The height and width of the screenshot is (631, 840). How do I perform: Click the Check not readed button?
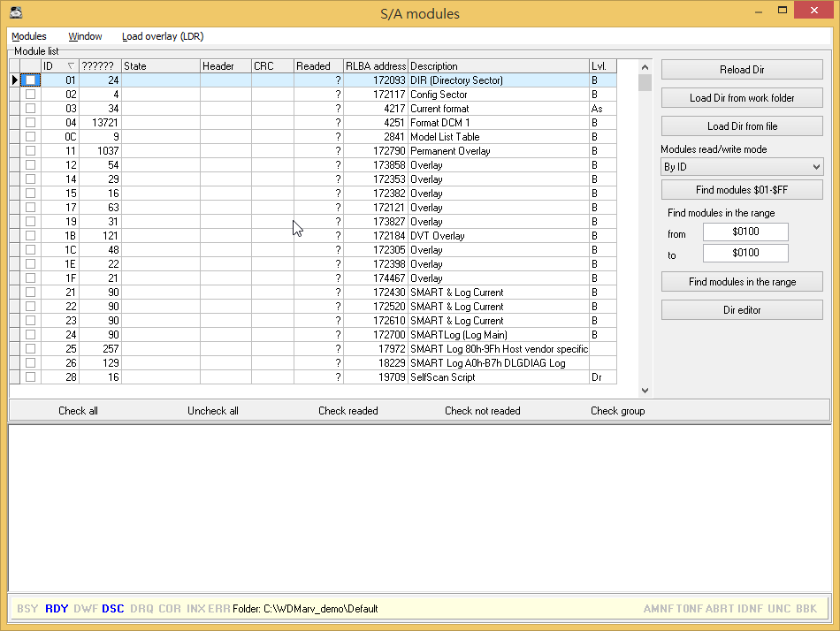(x=482, y=411)
